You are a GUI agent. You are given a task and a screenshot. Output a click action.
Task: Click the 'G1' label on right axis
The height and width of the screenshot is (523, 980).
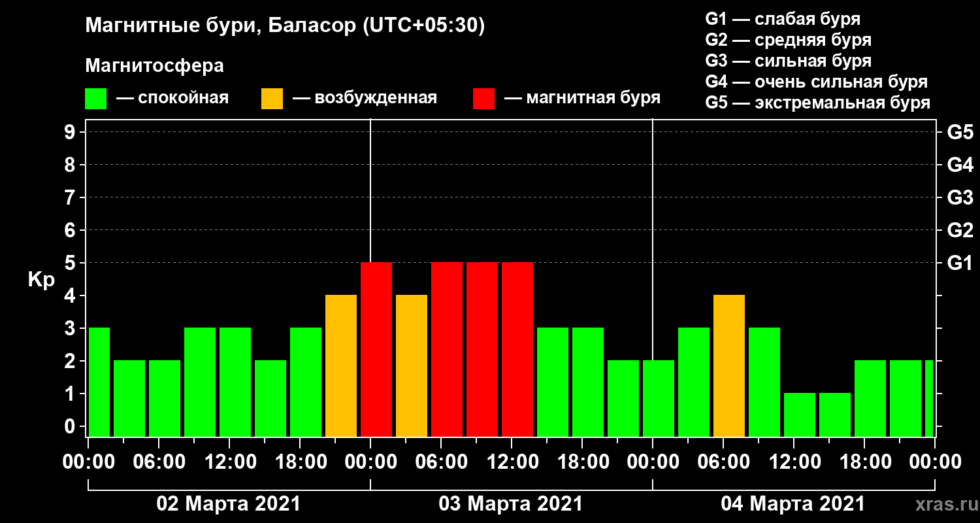point(960,263)
